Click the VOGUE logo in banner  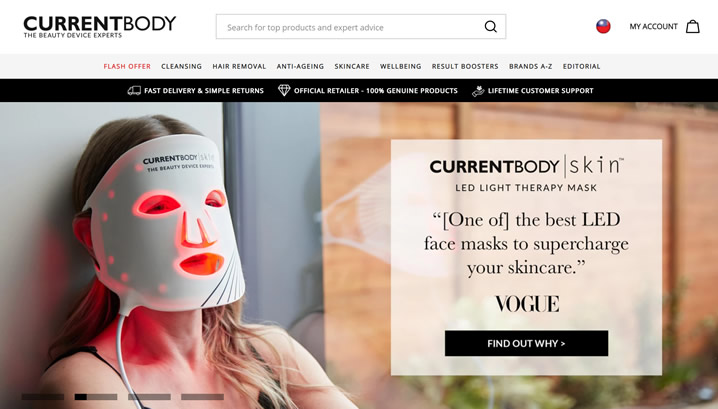pyautogui.click(x=527, y=304)
